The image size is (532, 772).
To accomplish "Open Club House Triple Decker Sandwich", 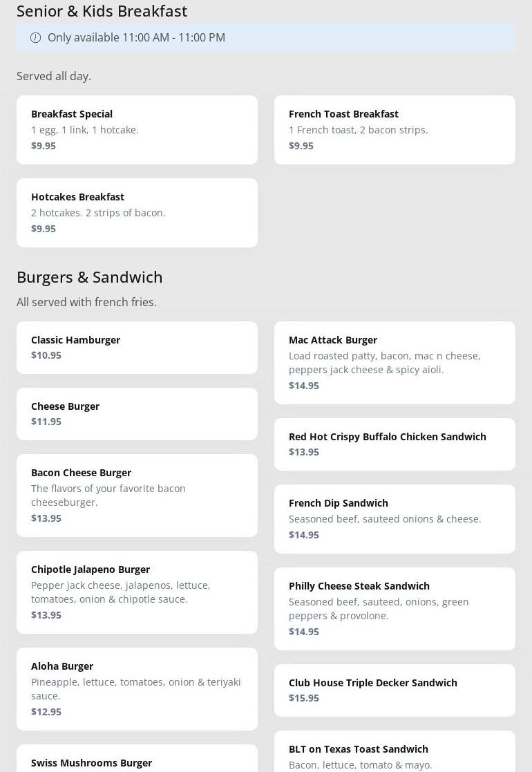I will coord(395,690).
